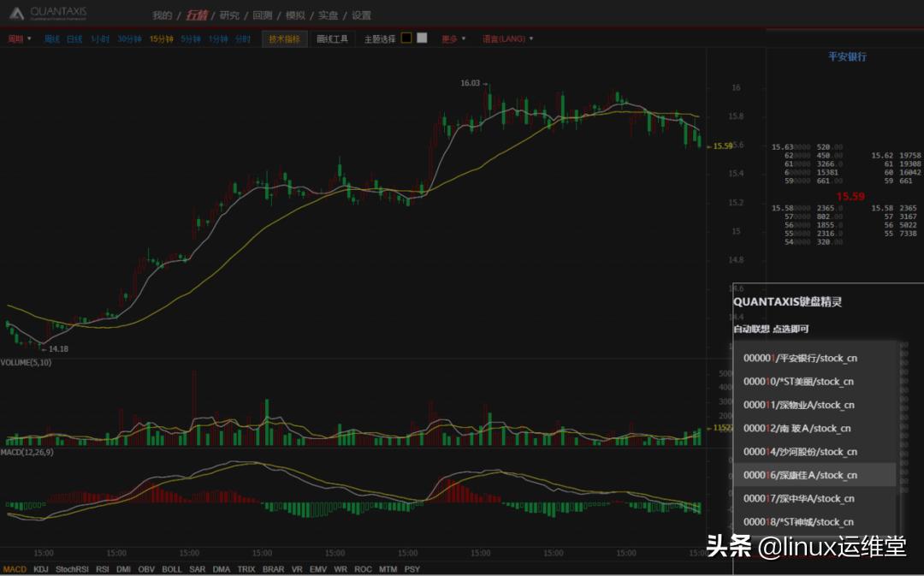Switch to the BOLL indicator
This screenshot has width=924, height=576.
[172, 568]
